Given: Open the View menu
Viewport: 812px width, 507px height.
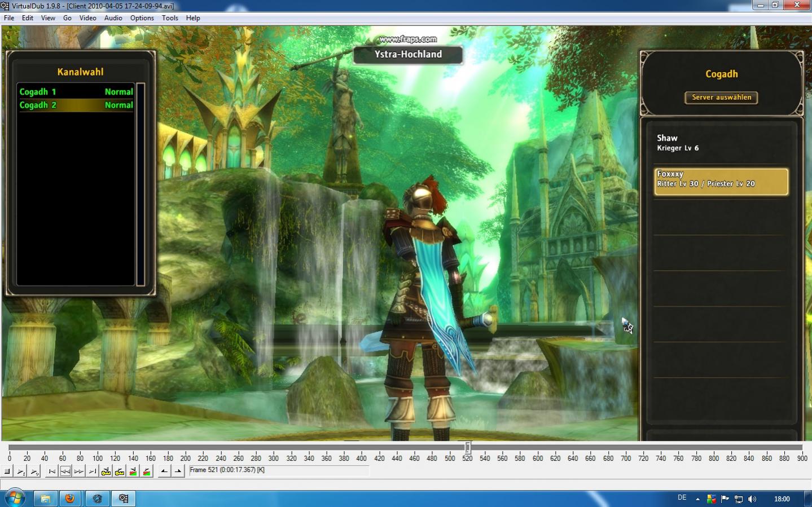Looking at the screenshot, I should pos(48,18).
